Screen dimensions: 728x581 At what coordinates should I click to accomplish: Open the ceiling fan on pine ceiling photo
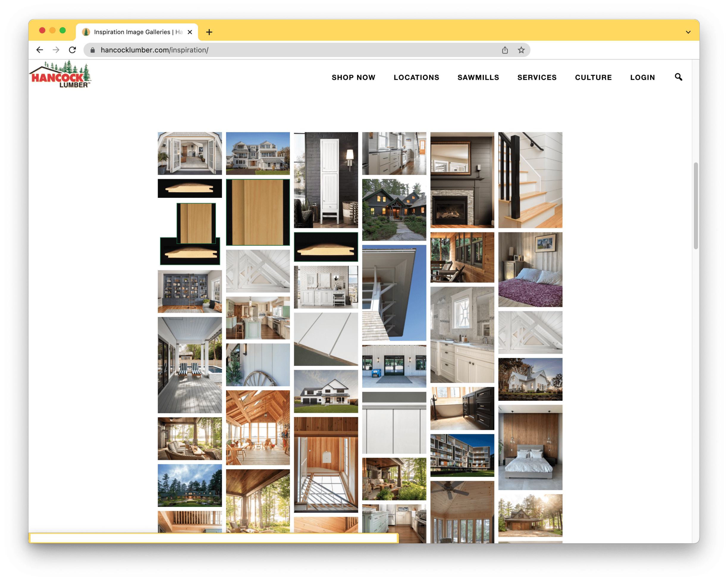[462, 512]
